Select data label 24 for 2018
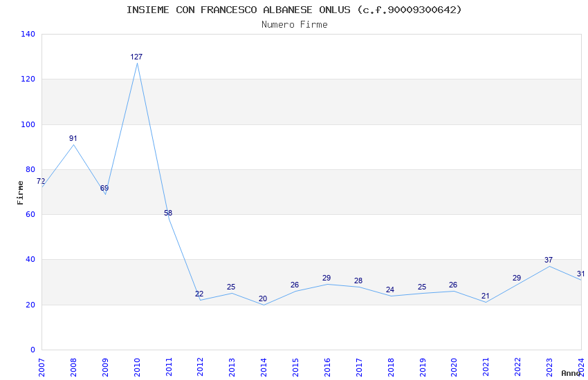This screenshot has height=380, width=588. (x=390, y=289)
